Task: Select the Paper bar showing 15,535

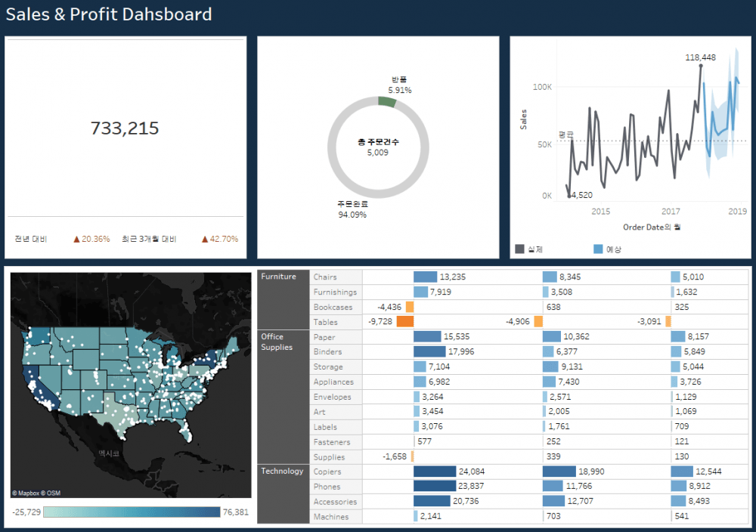Action: [x=426, y=337]
